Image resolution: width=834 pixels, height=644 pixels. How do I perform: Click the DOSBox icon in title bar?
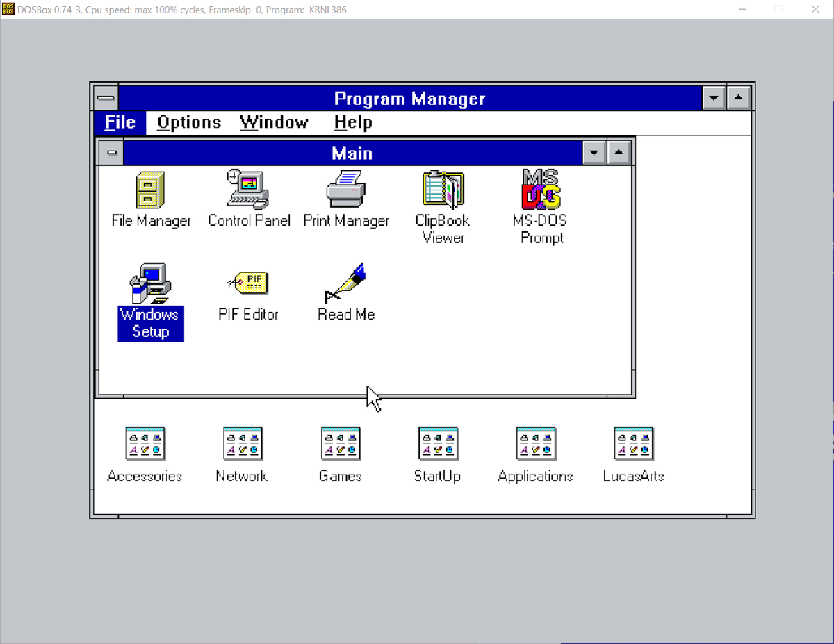pyautogui.click(x=8, y=9)
